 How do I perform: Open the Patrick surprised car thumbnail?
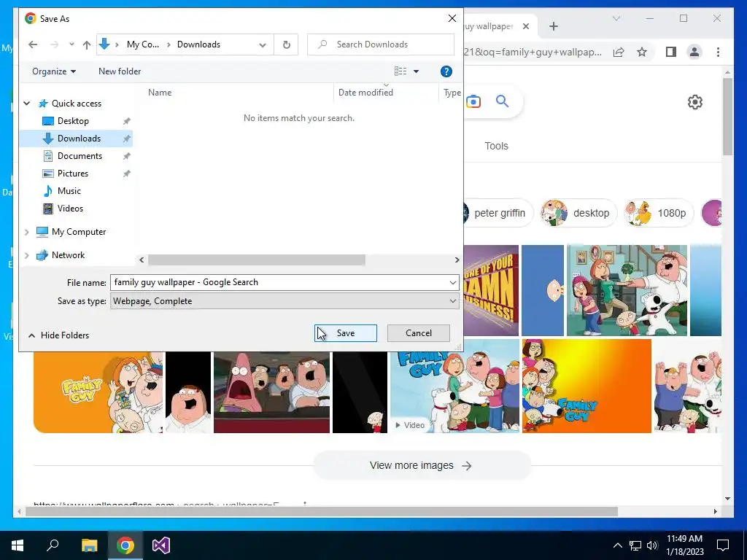pos(271,393)
